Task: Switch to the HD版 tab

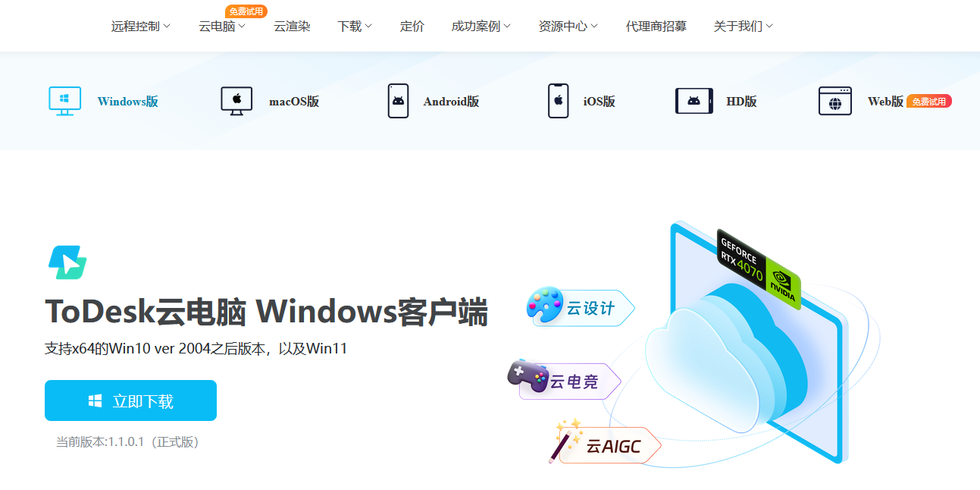Action: 716,101
